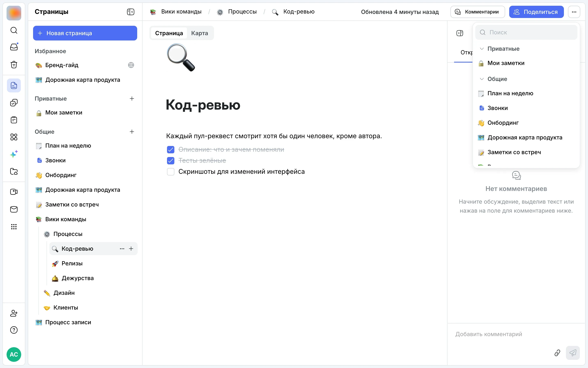588x368 pixels.
Task: Click the Pages document icon in the rail
Action: 14,85
